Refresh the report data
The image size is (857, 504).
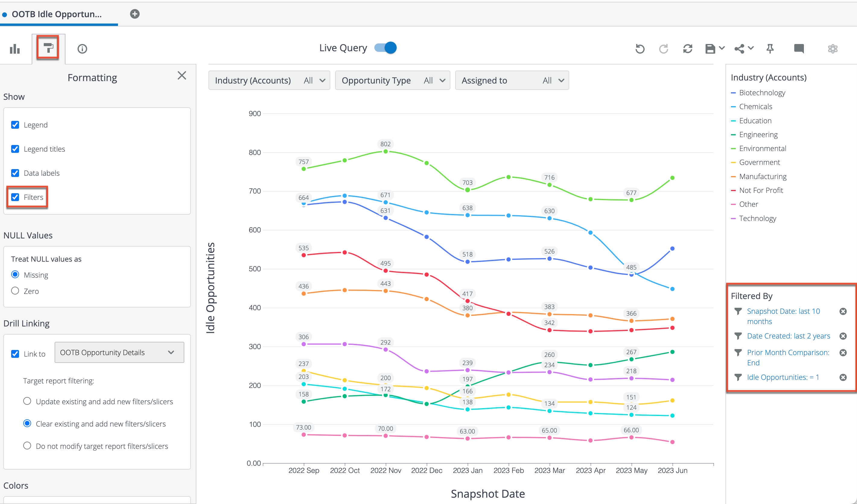pos(688,49)
